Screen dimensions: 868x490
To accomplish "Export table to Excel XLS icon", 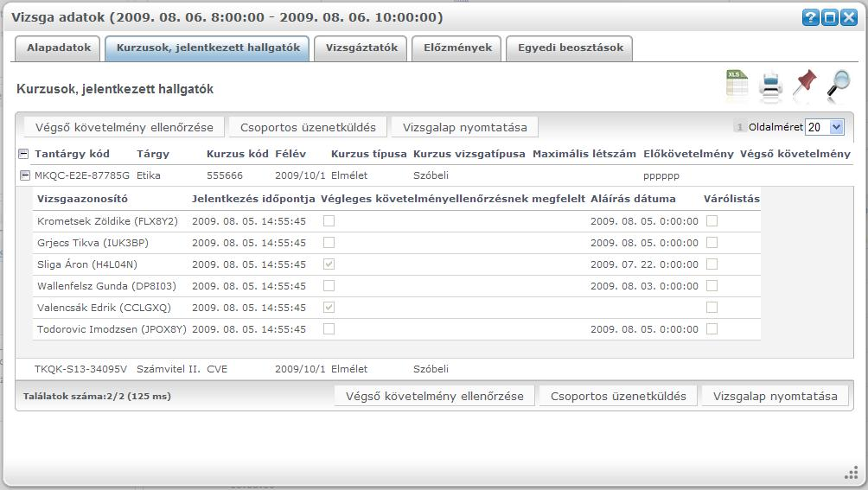I will click(737, 85).
